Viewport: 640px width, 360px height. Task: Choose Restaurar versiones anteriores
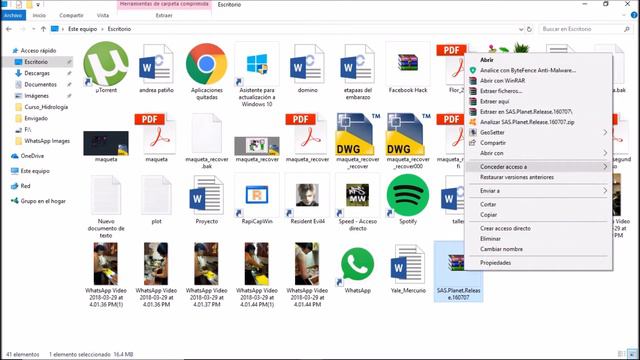pyautogui.click(x=538, y=177)
